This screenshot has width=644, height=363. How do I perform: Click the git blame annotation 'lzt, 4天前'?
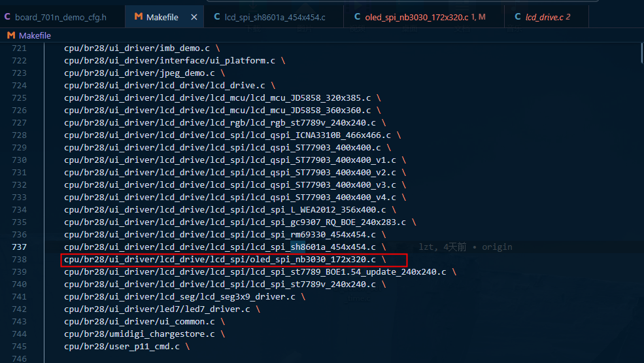pos(443,247)
